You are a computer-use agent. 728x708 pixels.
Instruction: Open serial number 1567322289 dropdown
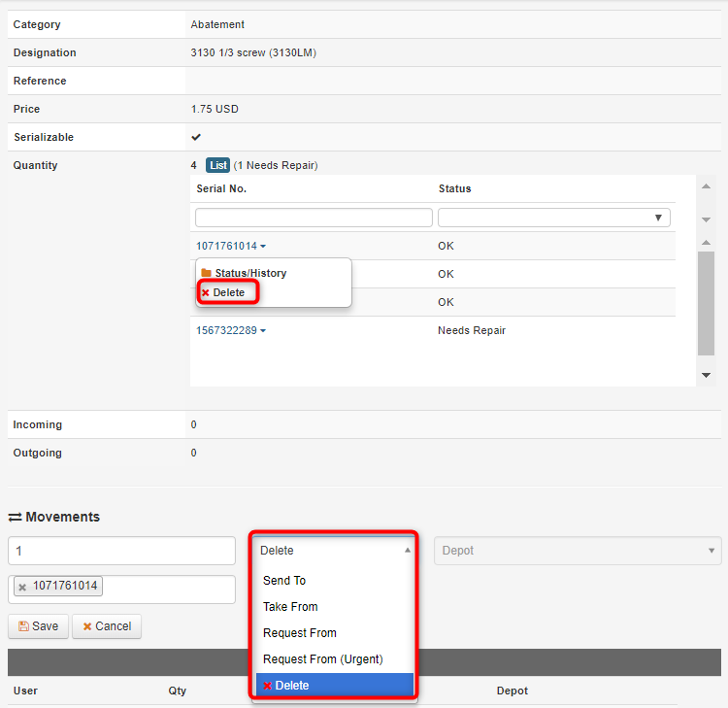(x=231, y=330)
